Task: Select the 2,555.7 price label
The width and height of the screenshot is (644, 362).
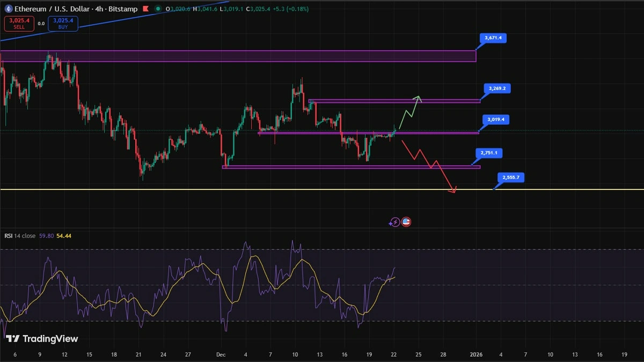Action: [x=510, y=177]
